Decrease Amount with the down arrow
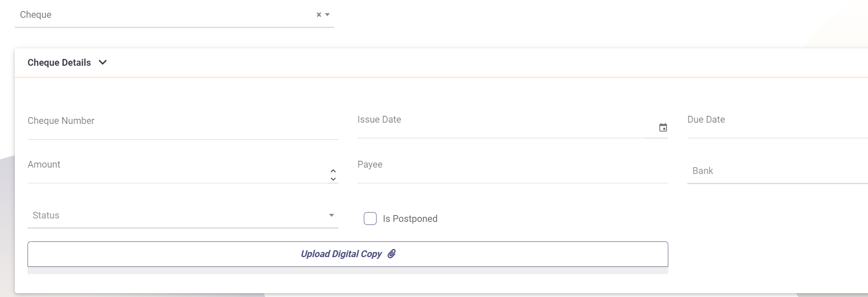 pyautogui.click(x=333, y=179)
